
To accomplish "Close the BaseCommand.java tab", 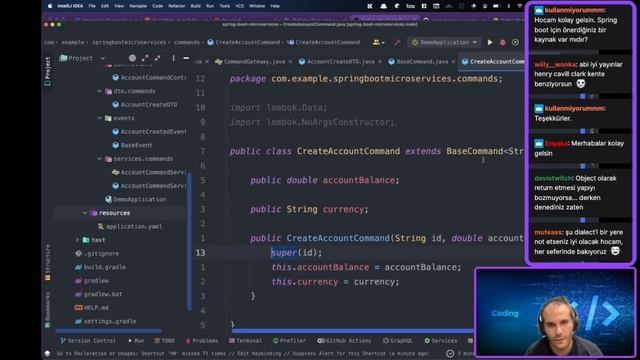I will tap(453, 62).
